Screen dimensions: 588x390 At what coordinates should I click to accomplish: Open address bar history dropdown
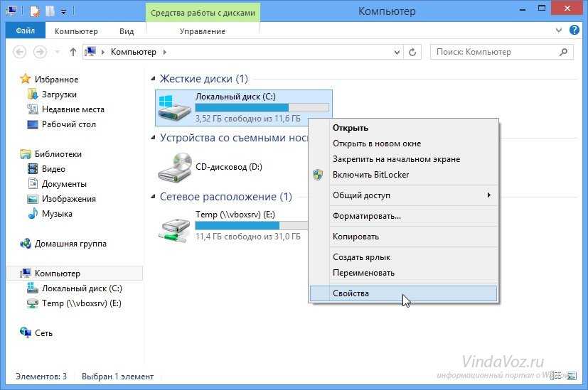397,53
